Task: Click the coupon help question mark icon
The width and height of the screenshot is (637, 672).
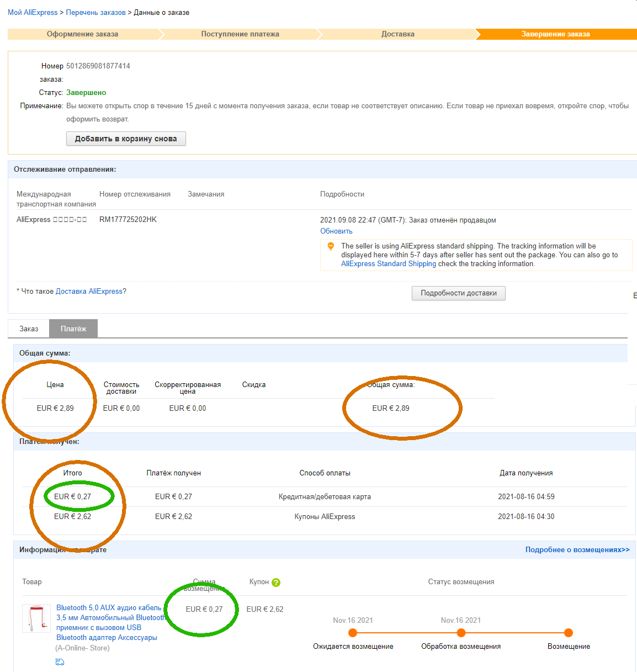Action: (x=276, y=582)
